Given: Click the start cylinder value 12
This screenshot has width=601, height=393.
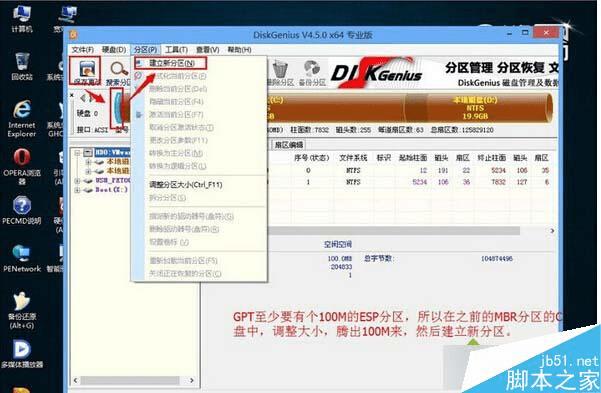Looking at the screenshot, I should (x=423, y=170).
